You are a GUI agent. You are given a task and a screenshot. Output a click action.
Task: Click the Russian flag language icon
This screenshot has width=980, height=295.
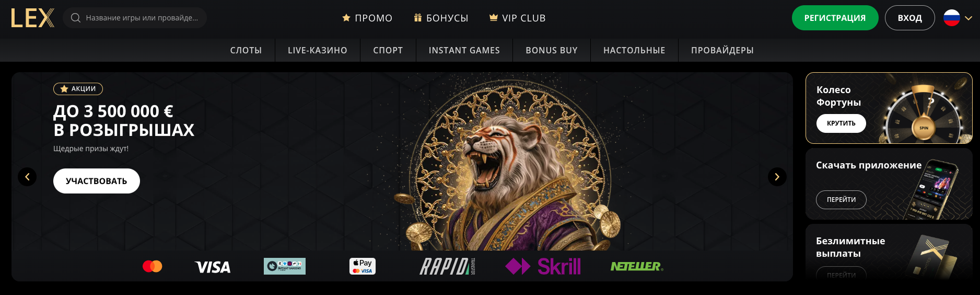(952, 18)
